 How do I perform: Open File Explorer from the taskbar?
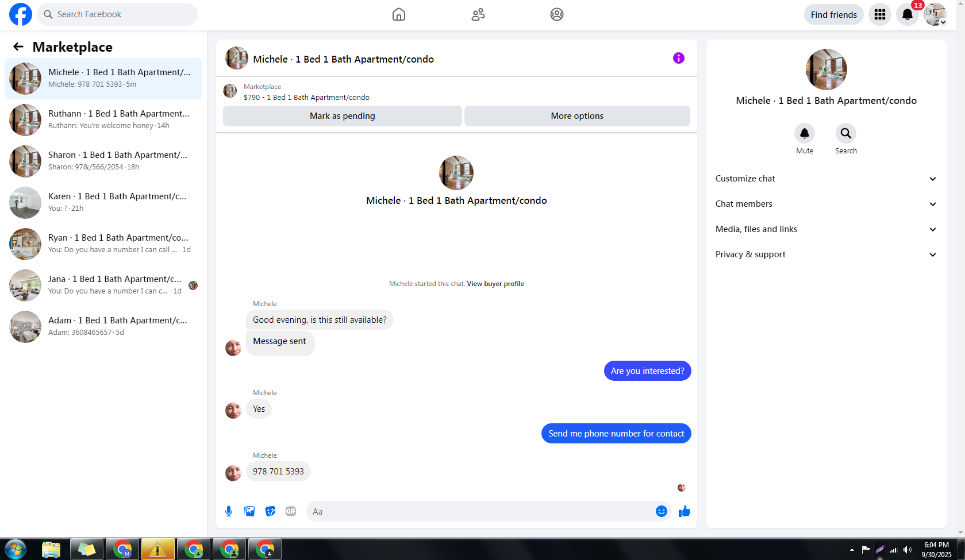(x=51, y=550)
